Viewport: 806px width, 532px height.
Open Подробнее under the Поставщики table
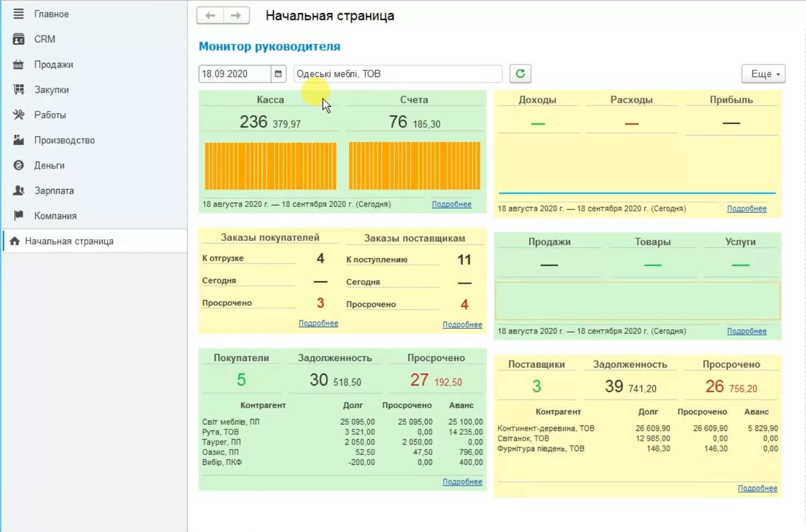click(x=757, y=488)
